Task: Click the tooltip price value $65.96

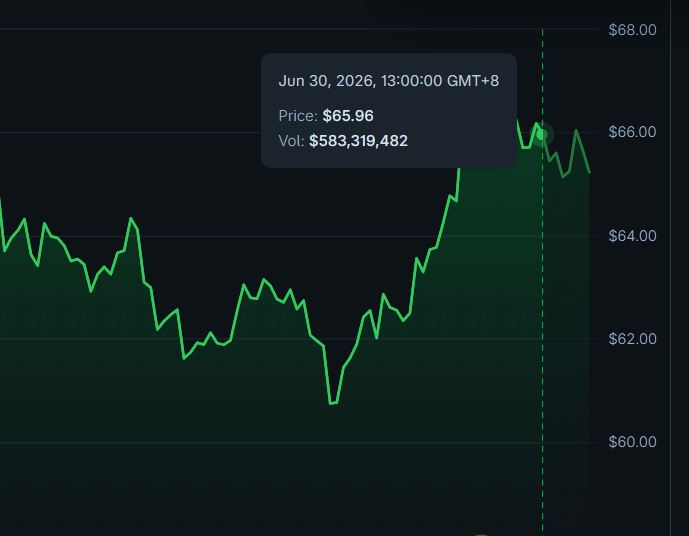Action: pos(348,116)
